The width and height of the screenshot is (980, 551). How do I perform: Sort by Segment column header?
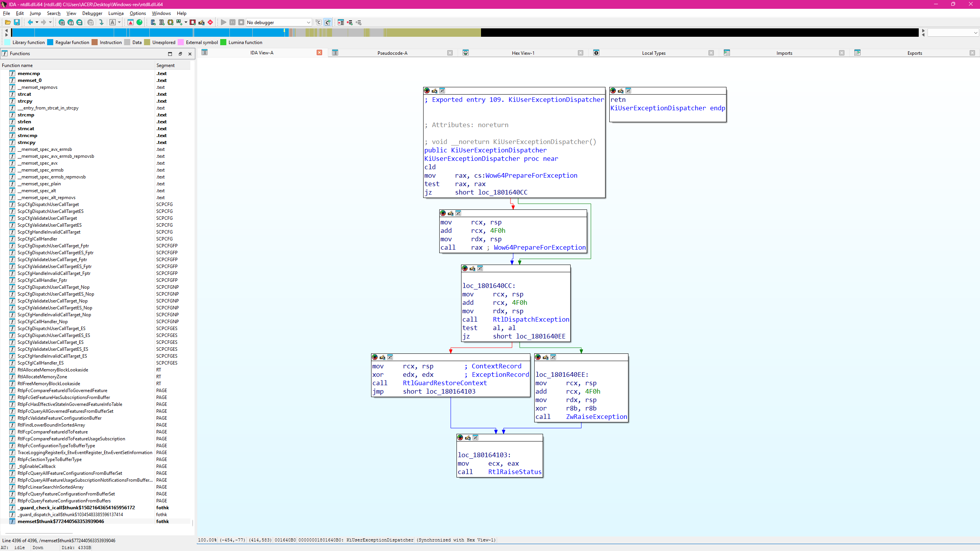(172, 65)
